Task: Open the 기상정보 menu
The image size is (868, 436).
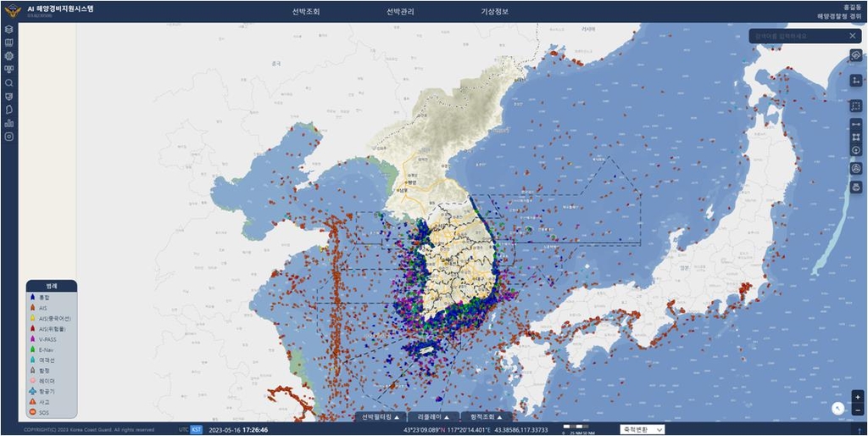Action: click(495, 12)
